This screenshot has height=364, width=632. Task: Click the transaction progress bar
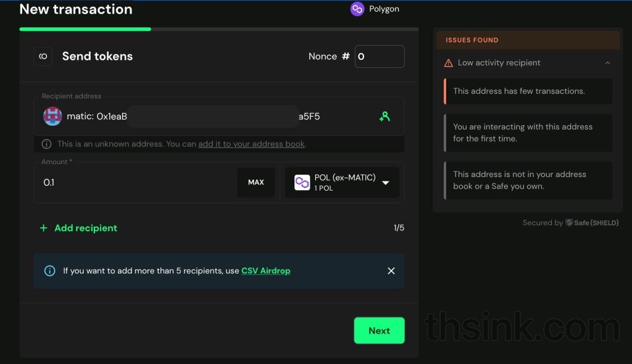pyautogui.click(x=218, y=29)
